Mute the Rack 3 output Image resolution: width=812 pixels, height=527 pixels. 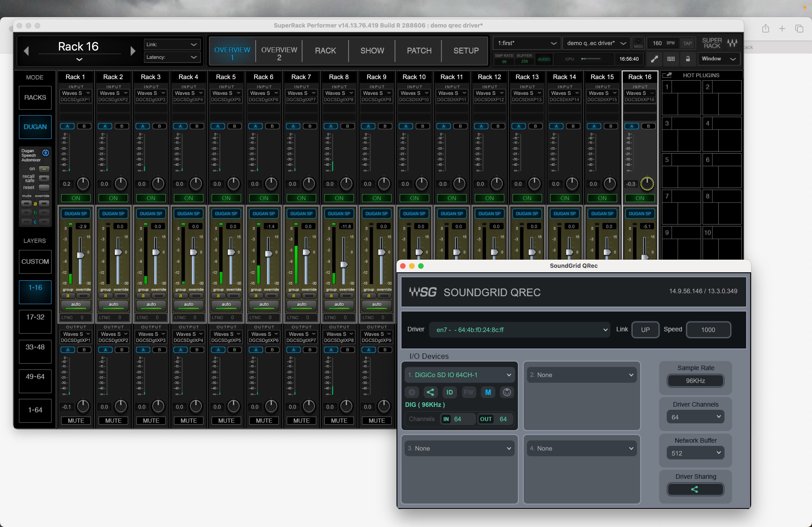pos(151,420)
